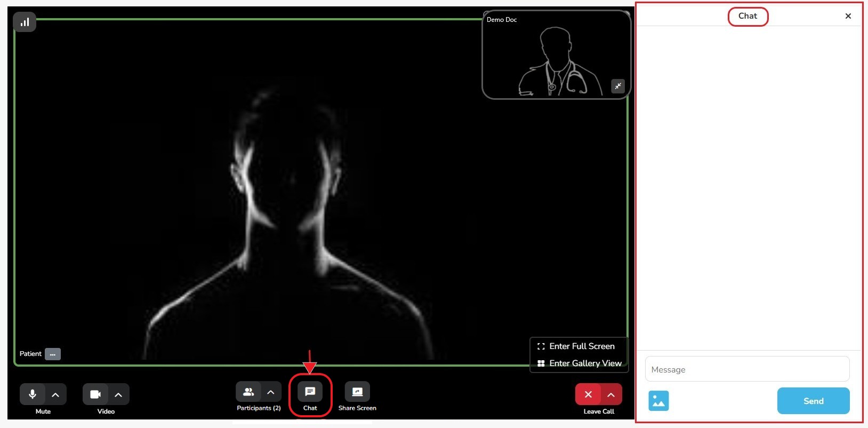Toggle the video camera off
This screenshot has width=868, height=428.
(x=95, y=394)
